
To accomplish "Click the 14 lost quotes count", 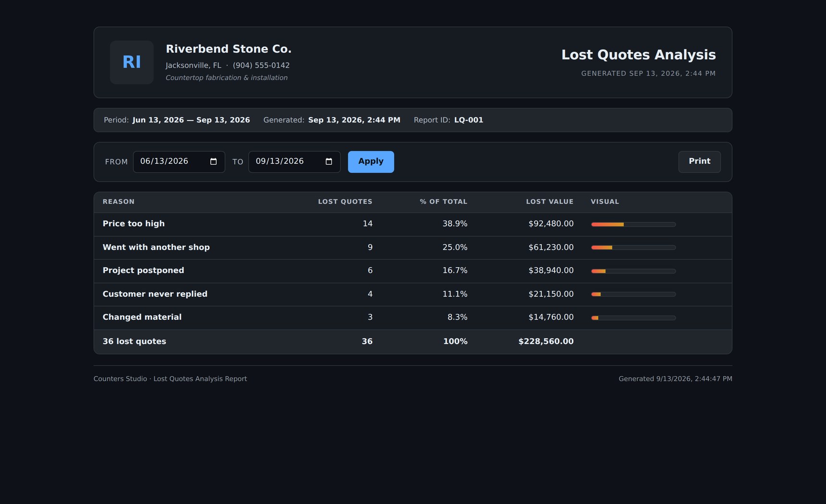I will 367,224.
